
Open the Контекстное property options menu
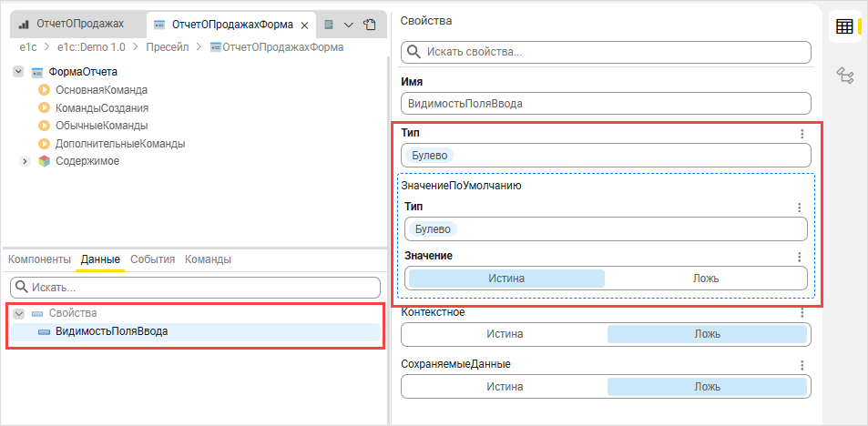pyautogui.click(x=802, y=313)
